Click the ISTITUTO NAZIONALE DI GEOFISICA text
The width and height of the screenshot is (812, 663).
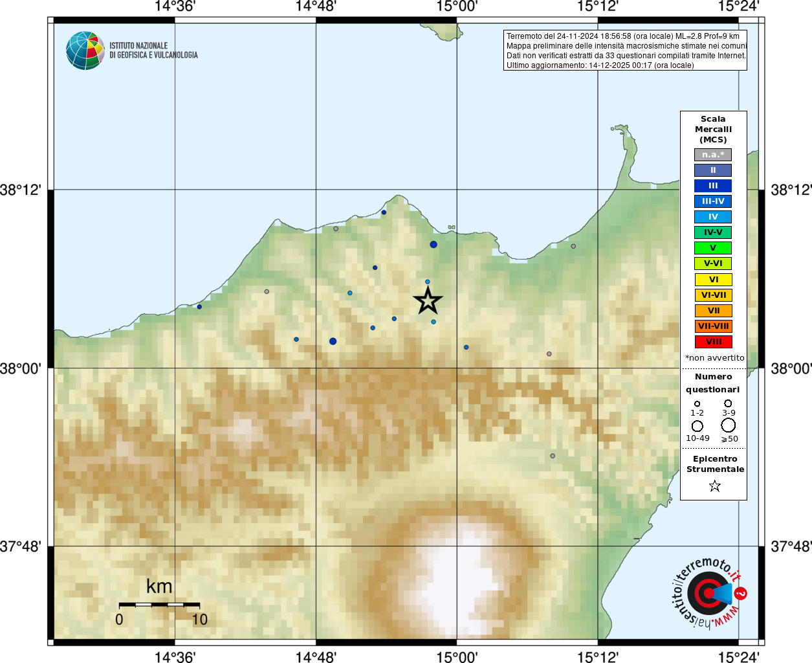pyautogui.click(x=153, y=51)
